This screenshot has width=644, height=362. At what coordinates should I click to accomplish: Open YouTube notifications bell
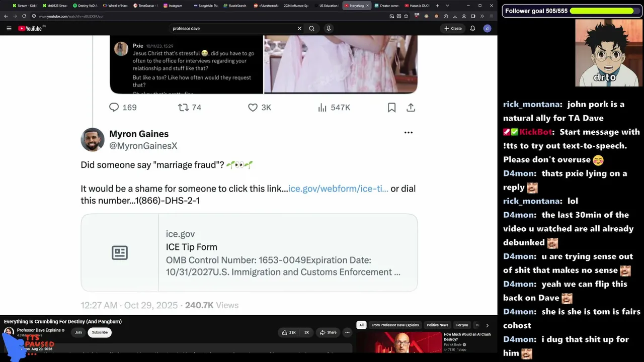[x=472, y=29]
